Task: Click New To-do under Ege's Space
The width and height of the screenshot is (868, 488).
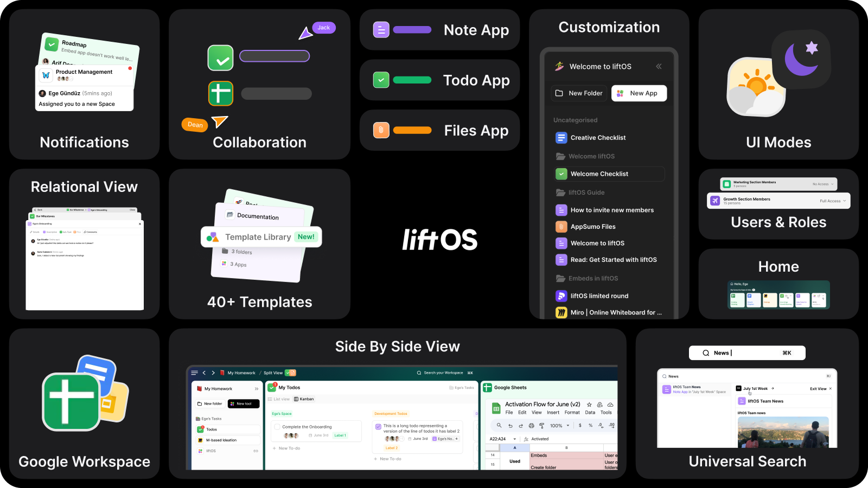Action: pos(286,448)
